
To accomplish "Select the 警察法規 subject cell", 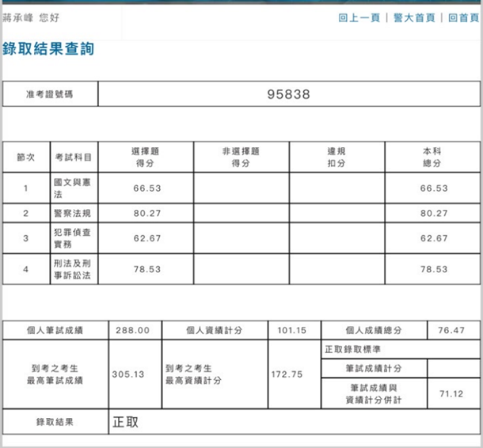I will point(73,214).
